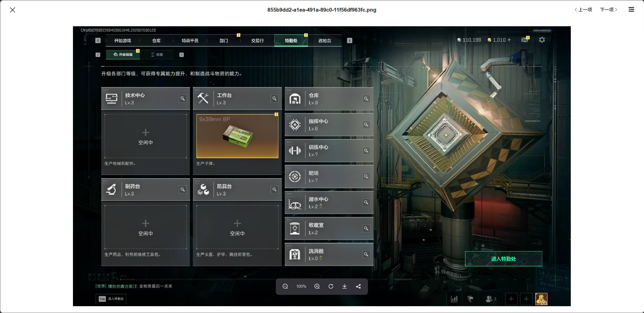Image resolution: width=644 pixels, height=313 pixels.
Task: Click the share icon in viewer toolbar
Action: 358,286
